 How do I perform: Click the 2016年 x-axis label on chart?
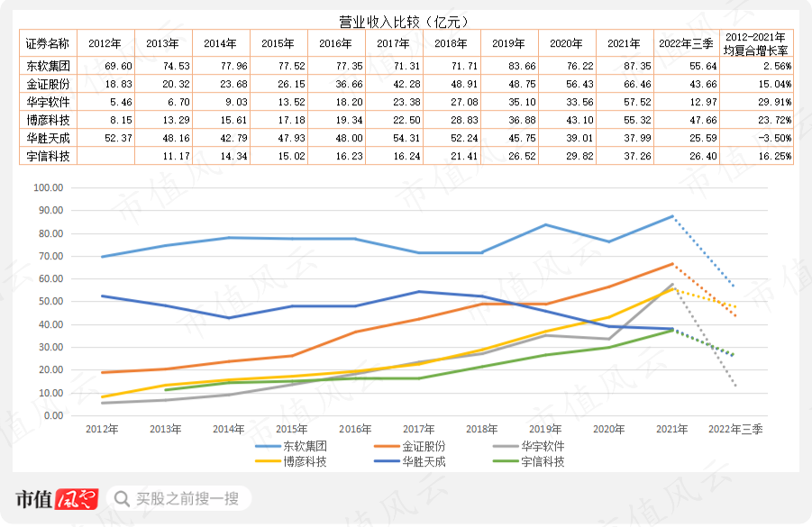tap(355, 429)
